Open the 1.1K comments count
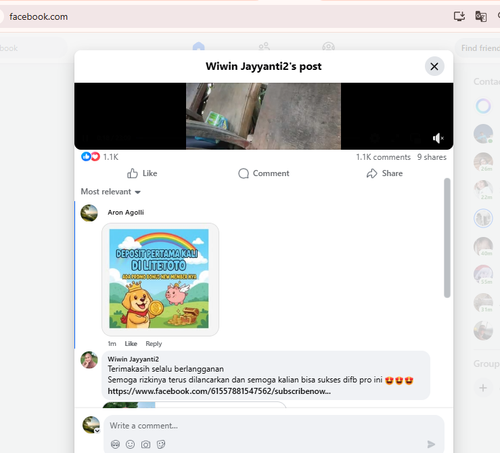The width and height of the screenshot is (500, 453). [383, 157]
